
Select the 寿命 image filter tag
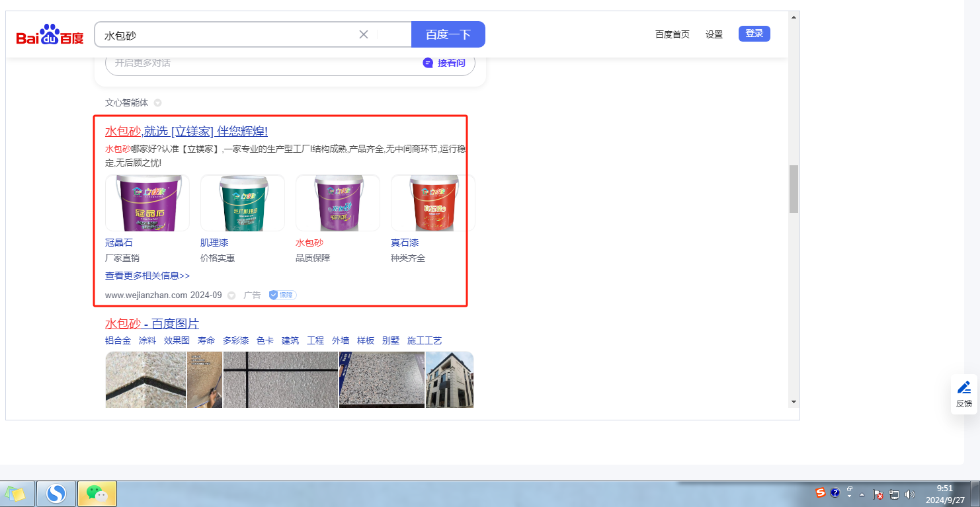coord(206,341)
